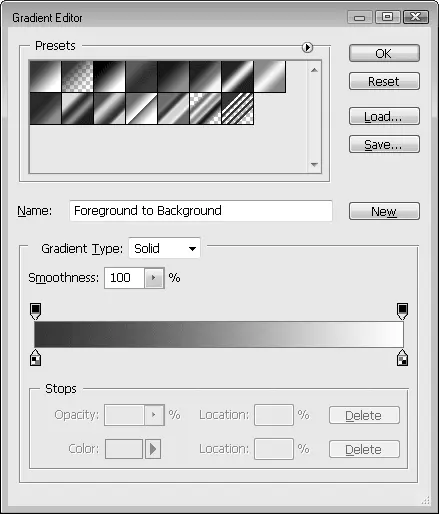Click the Reset button
The width and height of the screenshot is (439, 514).
click(x=384, y=81)
